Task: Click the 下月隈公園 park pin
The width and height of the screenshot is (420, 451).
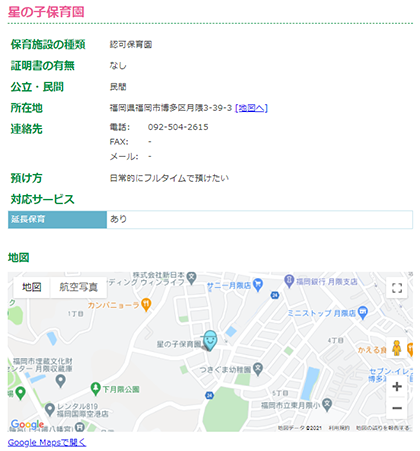Action: [x=96, y=389]
